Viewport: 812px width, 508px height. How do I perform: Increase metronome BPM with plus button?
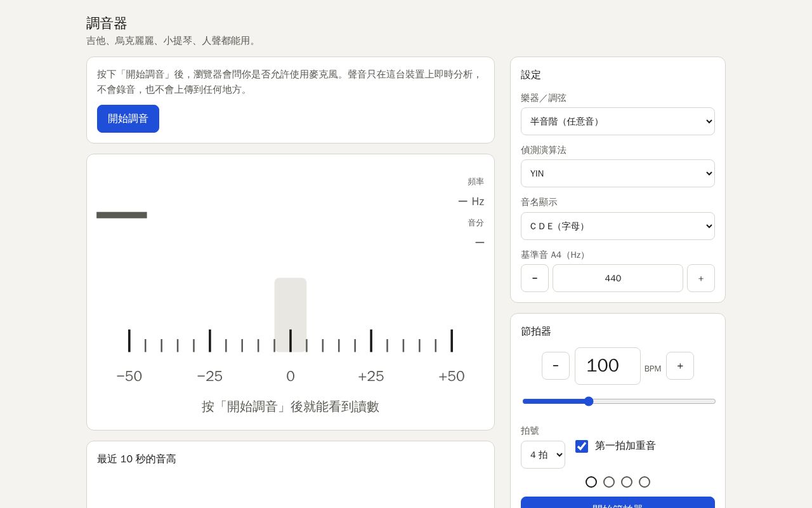tap(680, 366)
